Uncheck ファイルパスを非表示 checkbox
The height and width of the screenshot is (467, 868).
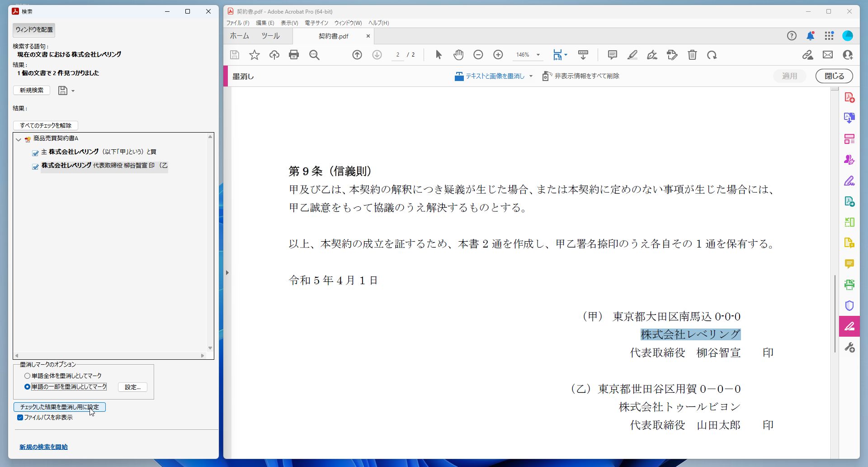[x=20, y=417]
